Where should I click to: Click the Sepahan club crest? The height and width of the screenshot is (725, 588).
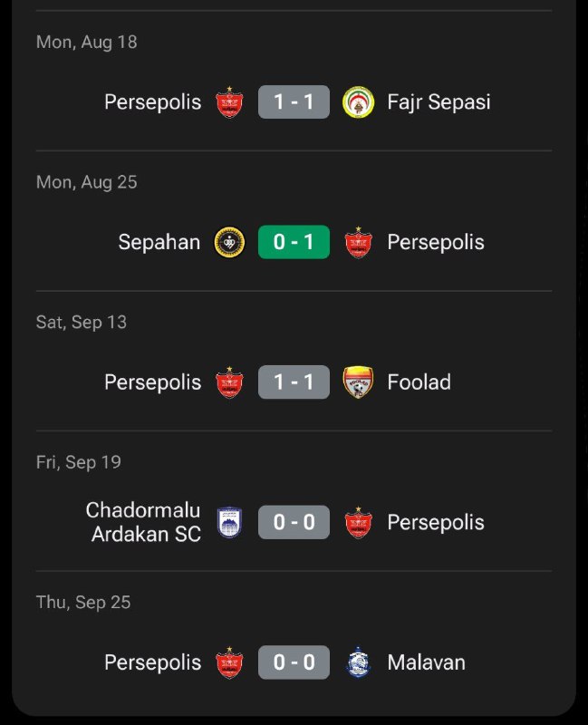[228, 242]
